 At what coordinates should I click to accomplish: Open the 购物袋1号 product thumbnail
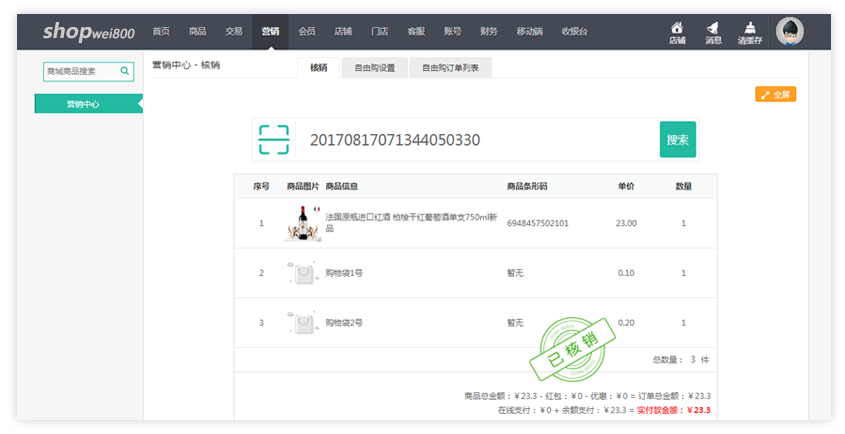coord(303,273)
